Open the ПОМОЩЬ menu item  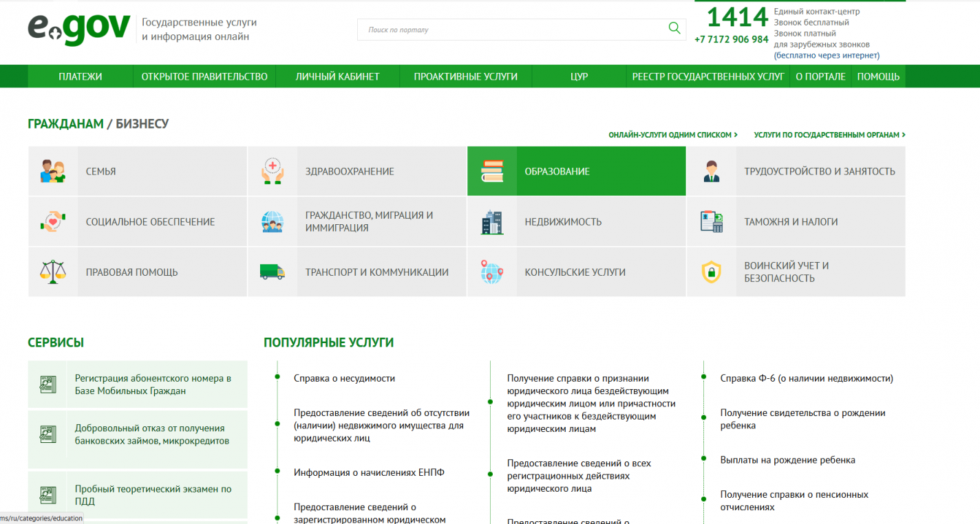878,76
